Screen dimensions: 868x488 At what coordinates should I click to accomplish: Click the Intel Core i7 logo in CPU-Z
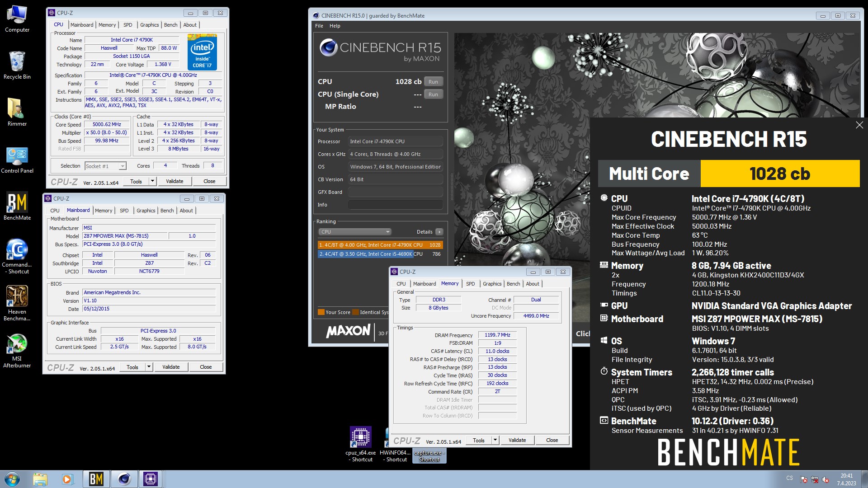tap(202, 52)
